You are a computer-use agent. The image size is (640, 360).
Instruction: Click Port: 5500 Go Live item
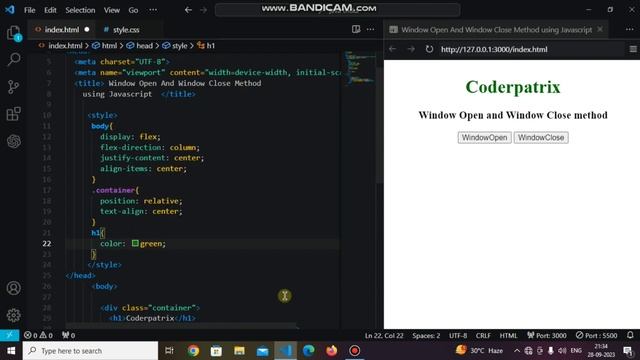pos(596,335)
